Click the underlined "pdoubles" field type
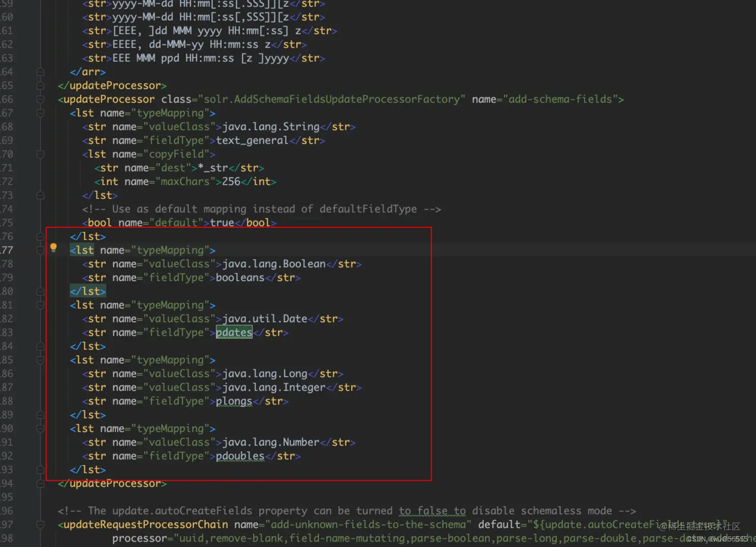Viewport: 756px width, 547px height. click(240, 456)
